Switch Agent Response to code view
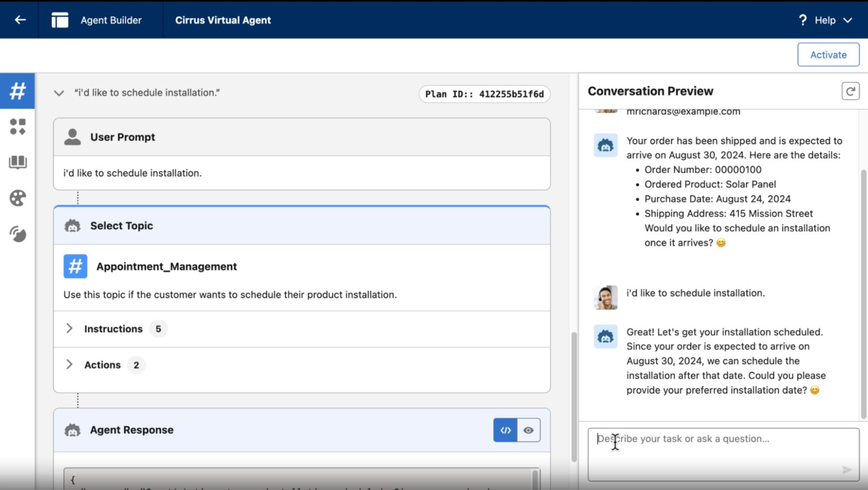868x490 pixels. 505,430
